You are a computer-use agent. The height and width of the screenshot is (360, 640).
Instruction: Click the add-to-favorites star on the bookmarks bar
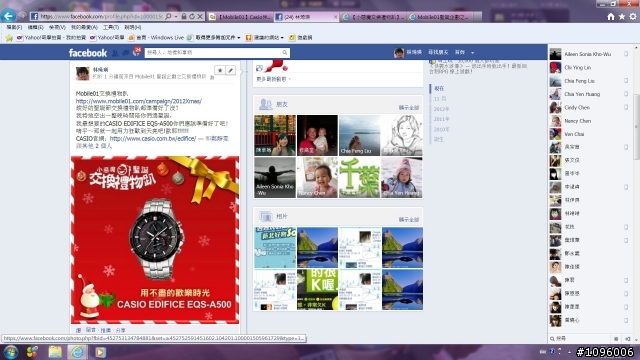pyautogui.click(x=9, y=38)
